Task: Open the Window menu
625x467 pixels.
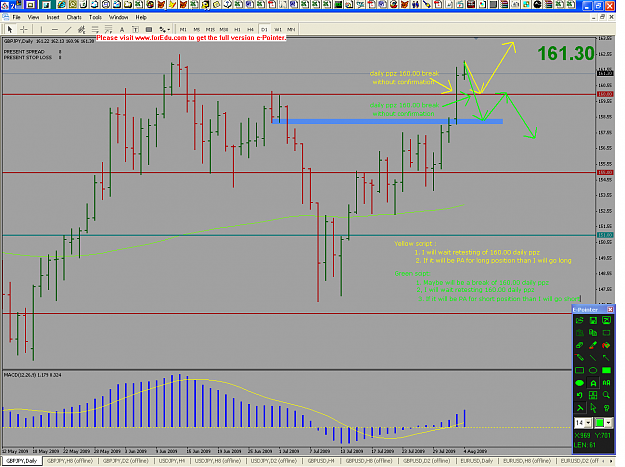Action: (119, 18)
